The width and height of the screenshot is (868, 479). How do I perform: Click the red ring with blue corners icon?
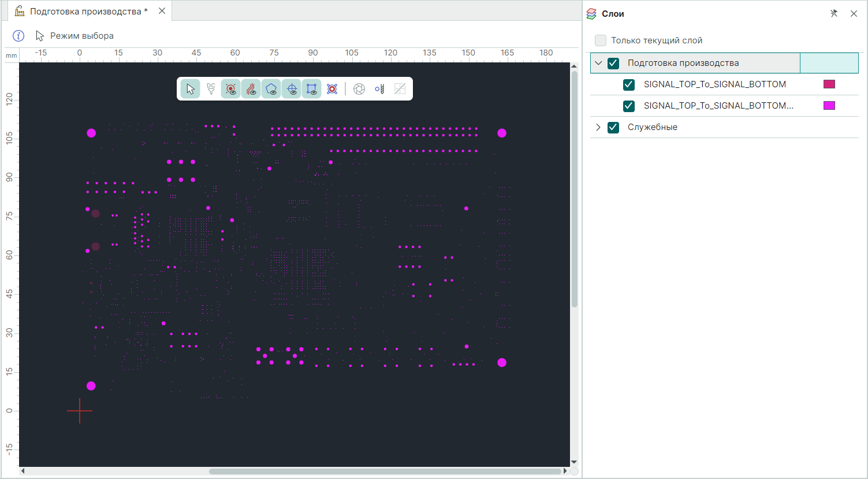pos(332,89)
